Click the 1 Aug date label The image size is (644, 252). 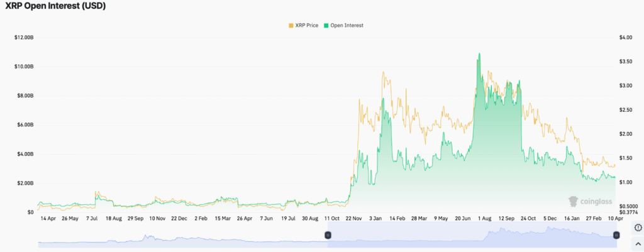pyautogui.click(x=484, y=219)
